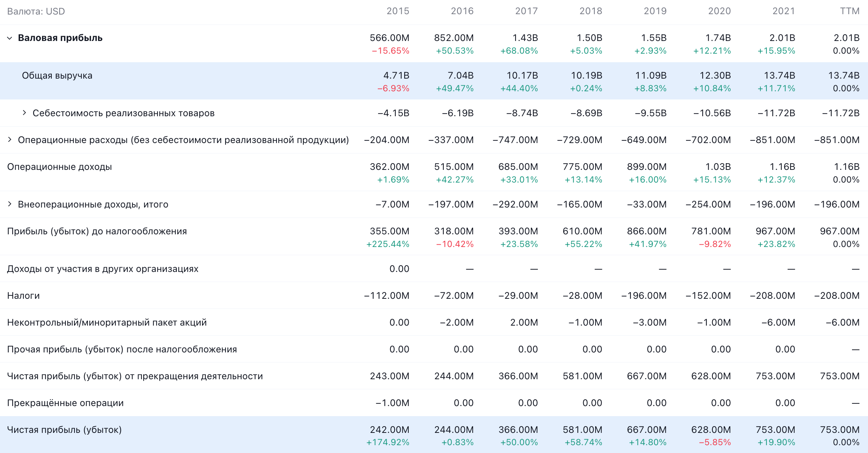Click the TTM column header
Image resolution: width=868 pixels, height=453 pixels.
point(850,11)
